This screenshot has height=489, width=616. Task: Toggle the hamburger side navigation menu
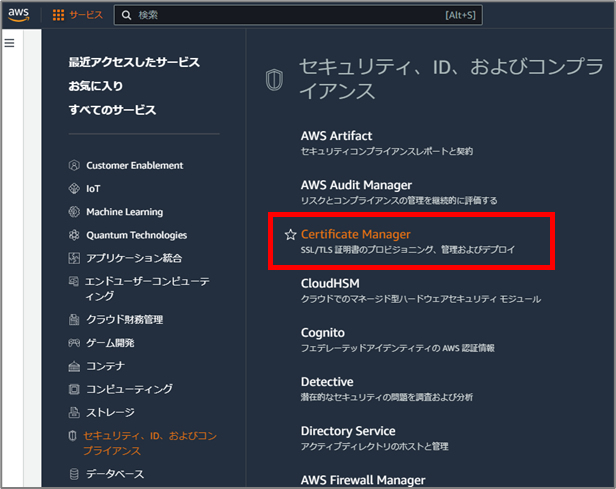point(9,44)
